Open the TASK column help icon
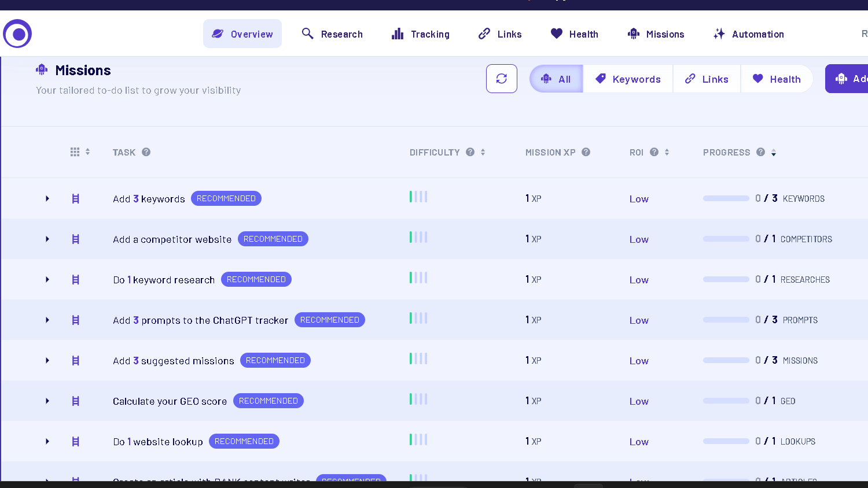The width and height of the screenshot is (868, 488). click(x=146, y=152)
